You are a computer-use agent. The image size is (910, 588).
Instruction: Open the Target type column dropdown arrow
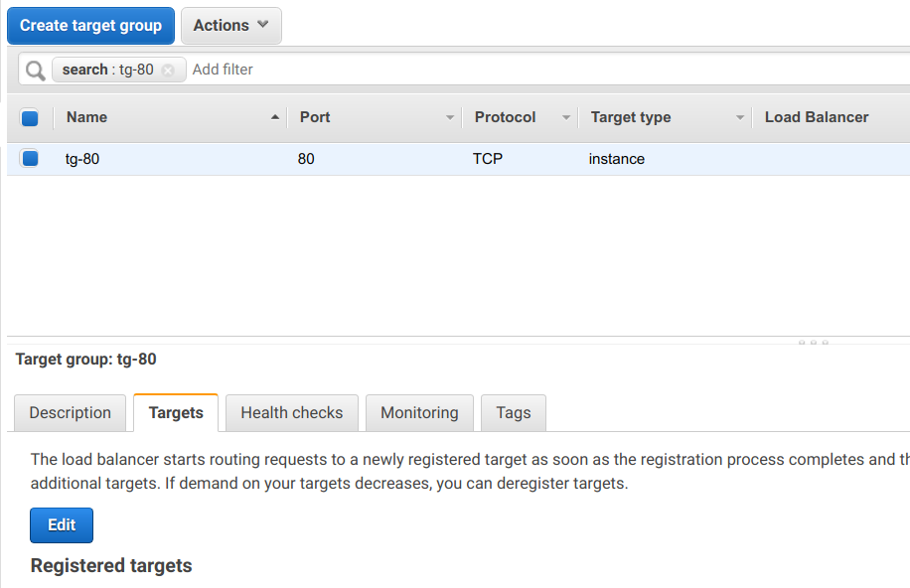coord(740,118)
